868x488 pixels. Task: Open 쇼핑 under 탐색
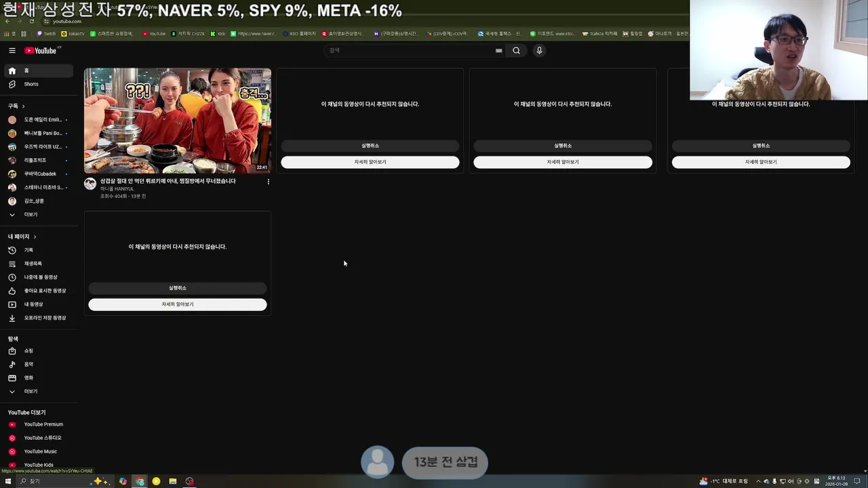38,351
